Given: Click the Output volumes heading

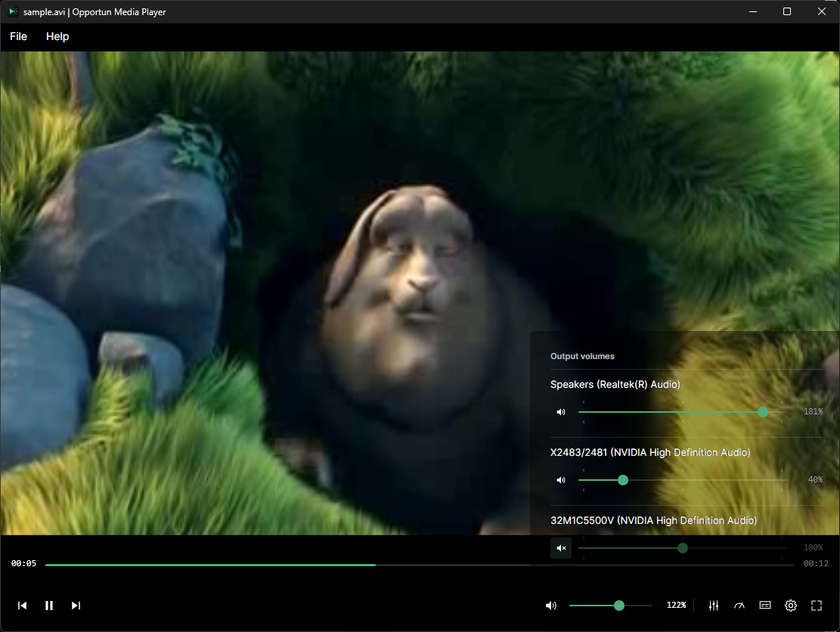Looking at the screenshot, I should tap(582, 356).
